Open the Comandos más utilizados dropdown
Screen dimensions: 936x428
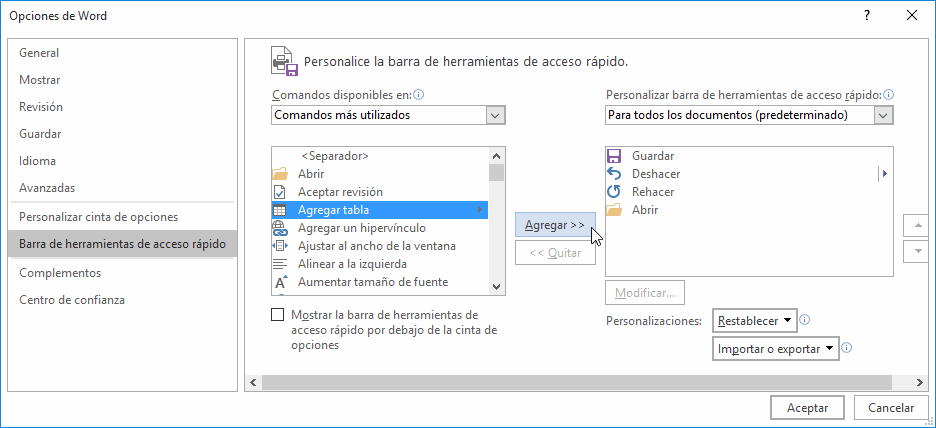pos(388,115)
